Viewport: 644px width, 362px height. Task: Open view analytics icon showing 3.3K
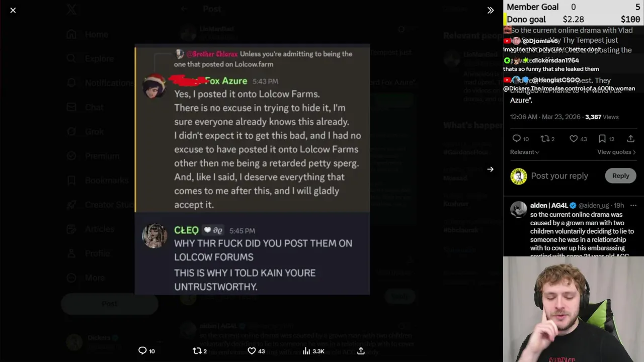306,351
